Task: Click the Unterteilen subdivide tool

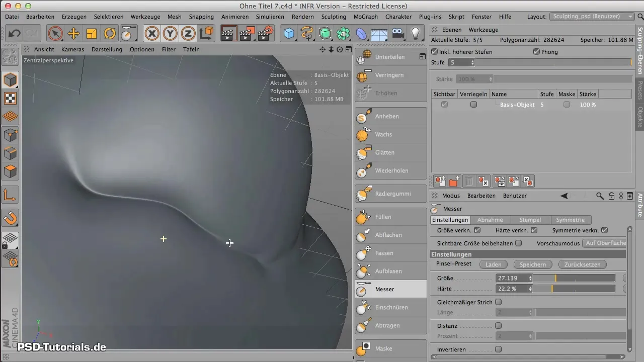Action: pos(390,57)
